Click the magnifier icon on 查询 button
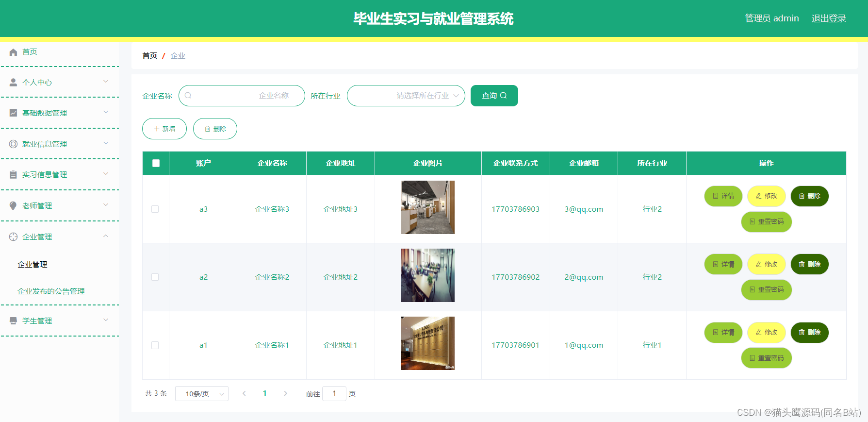The width and height of the screenshot is (868, 422). (x=504, y=96)
